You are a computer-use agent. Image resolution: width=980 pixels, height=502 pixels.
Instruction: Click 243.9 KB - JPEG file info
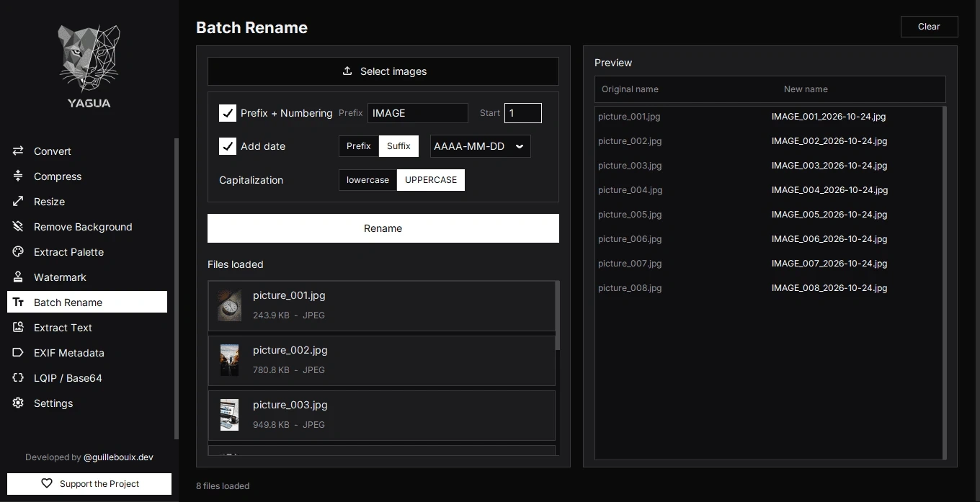[x=289, y=315]
